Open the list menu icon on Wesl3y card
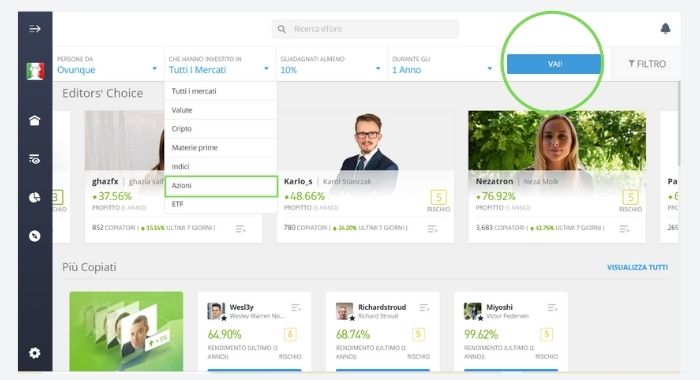 (296, 308)
